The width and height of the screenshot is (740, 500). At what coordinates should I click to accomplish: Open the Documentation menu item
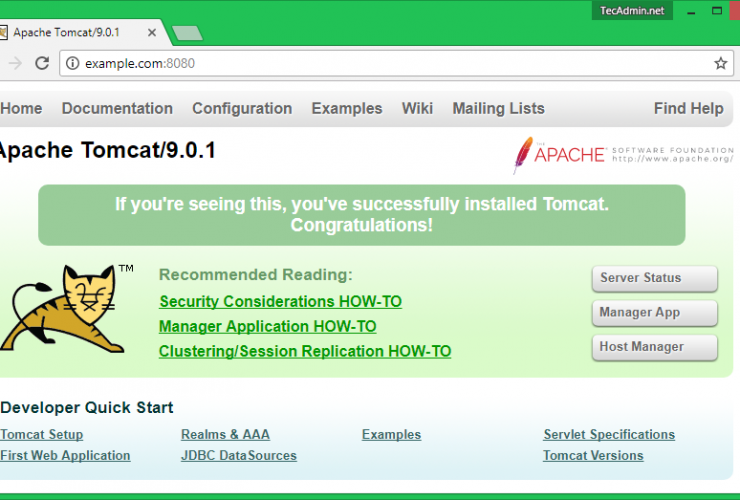(117, 108)
